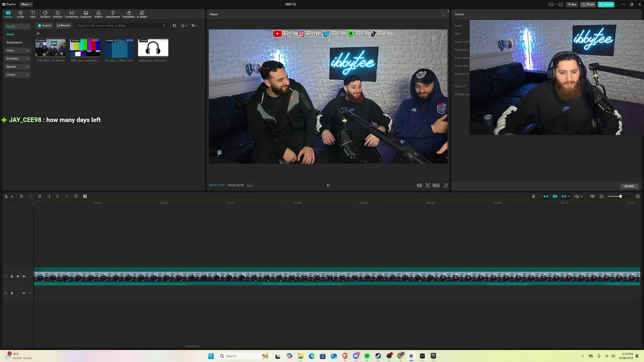Open the Transitions panel

pyautogui.click(x=71, y=14)
